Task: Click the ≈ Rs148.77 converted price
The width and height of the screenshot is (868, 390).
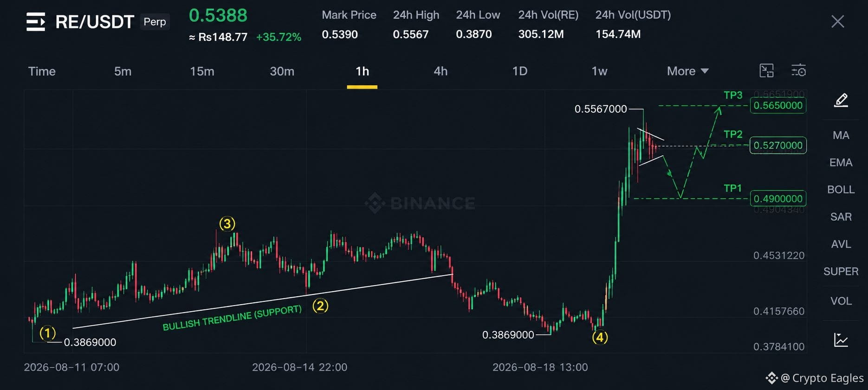Action: [x=218, y=37]
